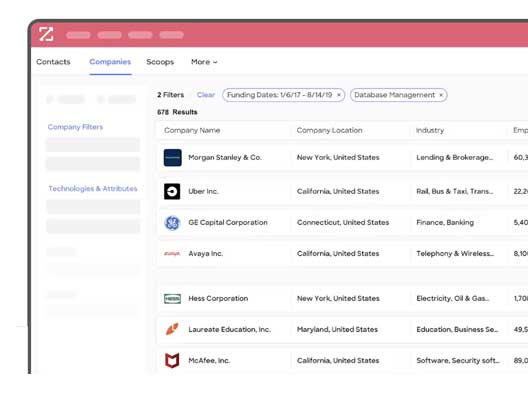528x395 pixels.
Task: Sort by Company Name column header
Action: click(192, 130)
